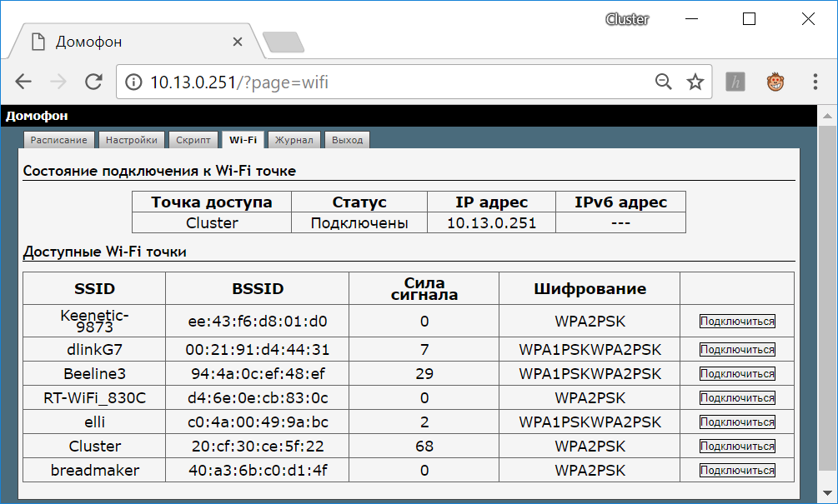This screenshot has width=838, height=504.
Task: Connect to the Beeline3 network
Action: 736,373
